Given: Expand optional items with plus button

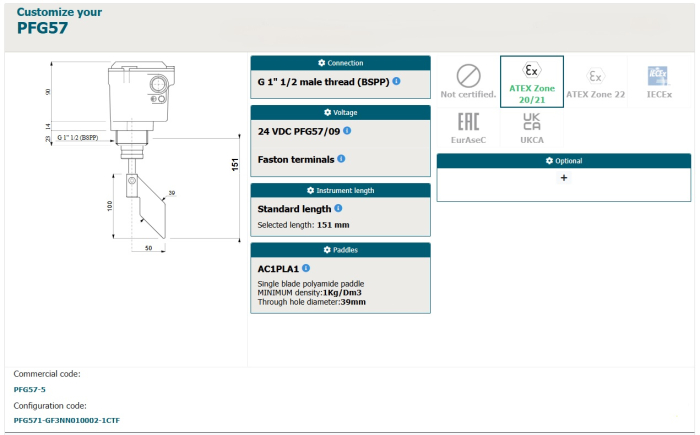Looking at the screenshot, I should (x=563, y=177).
